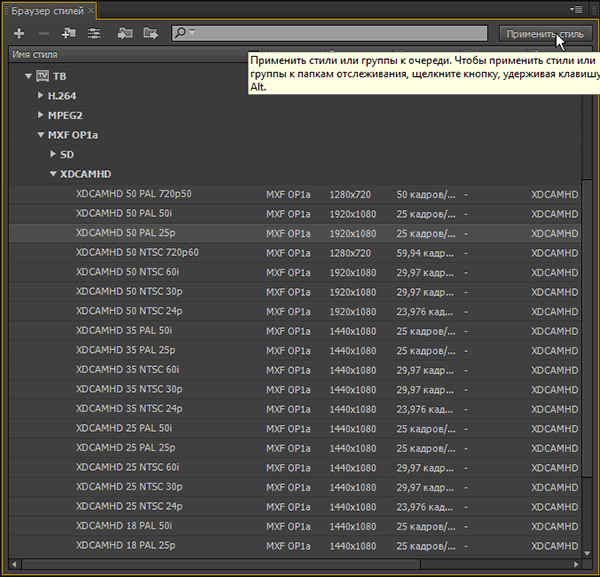Click the create new group folder icon

(69, 33)
